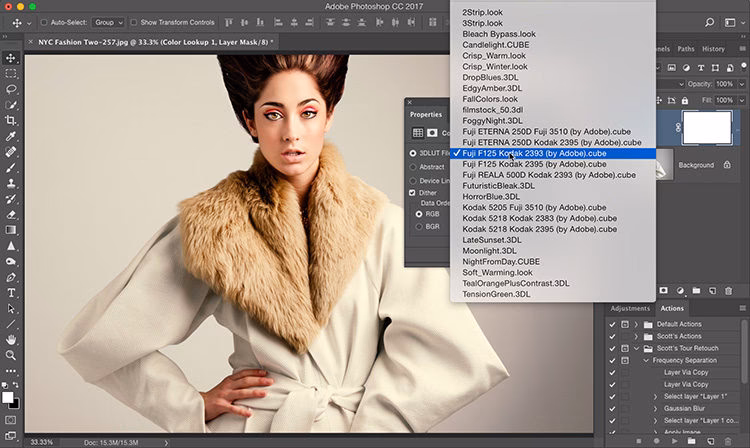Click the layer Opacity 100% field

726,84
